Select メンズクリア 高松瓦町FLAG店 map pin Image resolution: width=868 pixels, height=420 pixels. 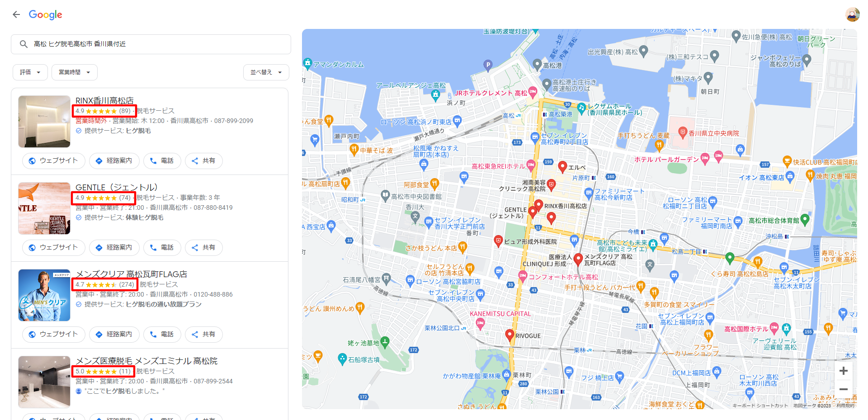578,260
